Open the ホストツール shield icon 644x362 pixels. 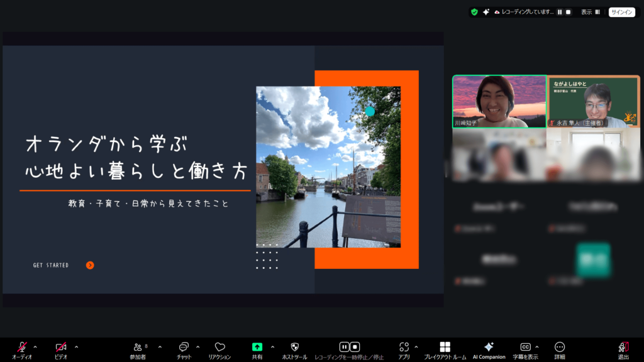coord(294,348)
